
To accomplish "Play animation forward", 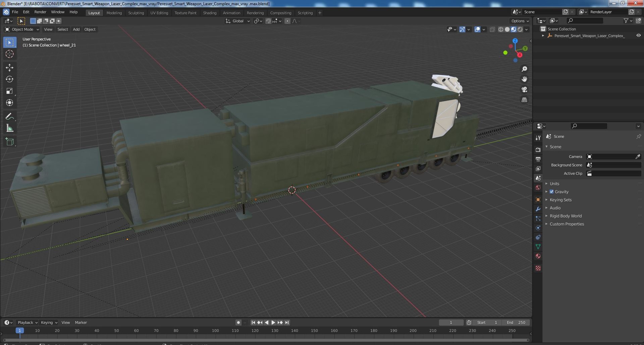I will (273, 323).
